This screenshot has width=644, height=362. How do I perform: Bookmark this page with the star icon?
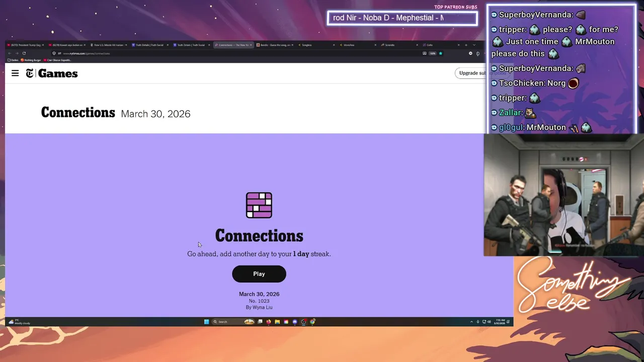click(441, 53)
